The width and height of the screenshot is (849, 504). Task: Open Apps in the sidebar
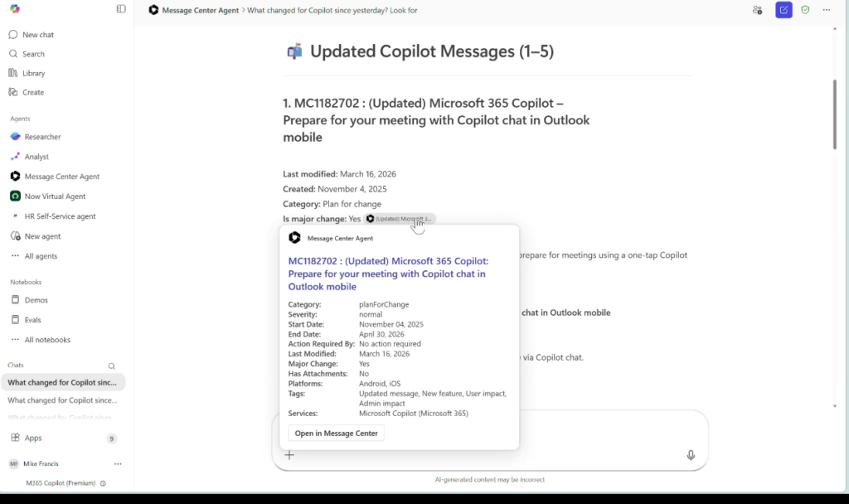pos(33,438)
